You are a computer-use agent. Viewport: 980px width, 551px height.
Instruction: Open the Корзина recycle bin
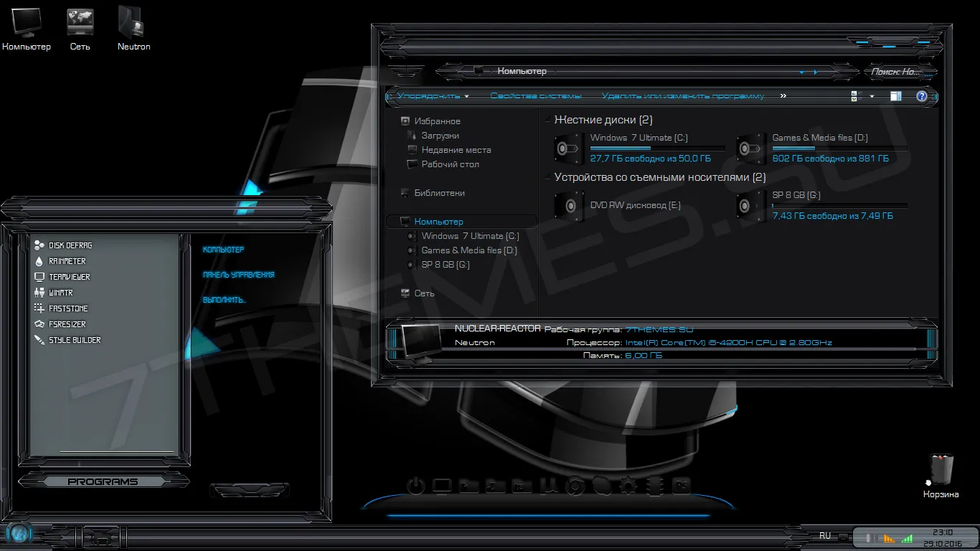coord(941,476)
